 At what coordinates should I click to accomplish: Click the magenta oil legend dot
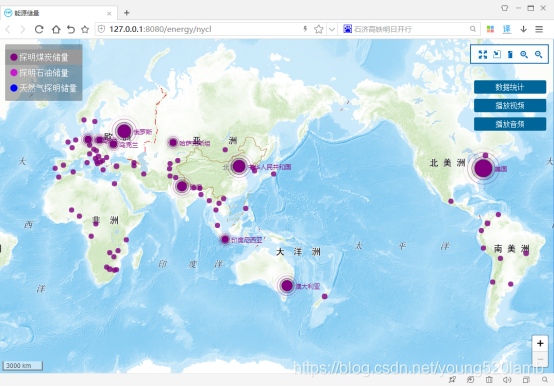pyautogui.click(x=14, y=73)
